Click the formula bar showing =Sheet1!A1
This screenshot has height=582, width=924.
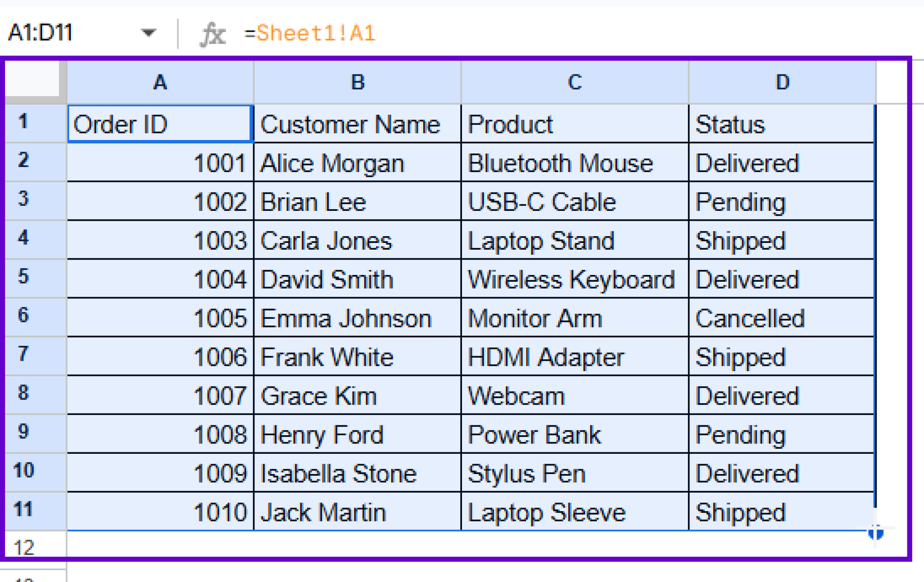point(311,33)
